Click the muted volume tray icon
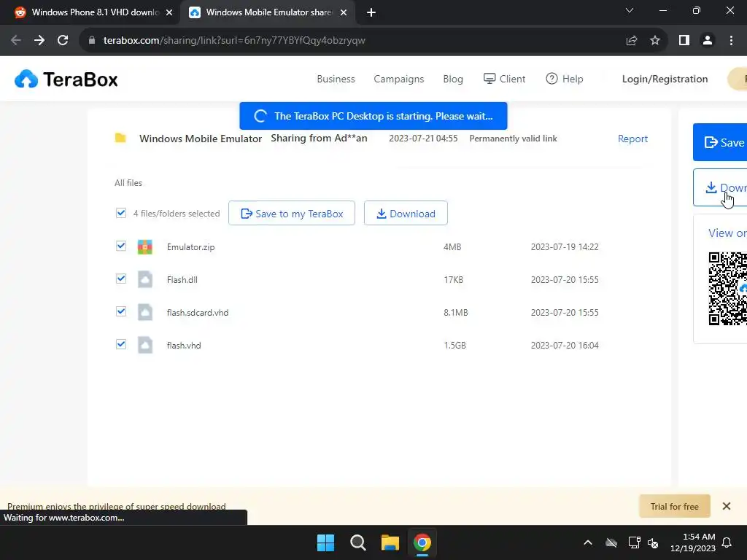The height and width of the screenshot is (560, 747). [653, 542]
